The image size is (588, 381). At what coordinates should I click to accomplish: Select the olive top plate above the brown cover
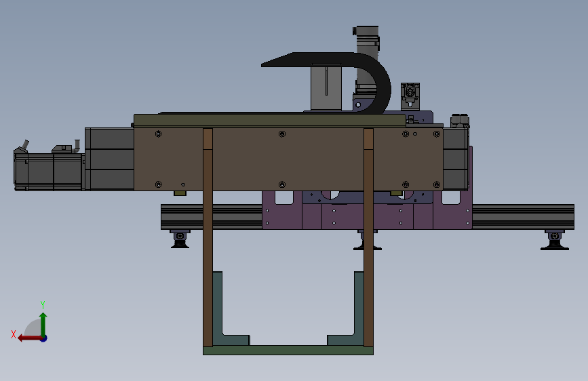(x=269, y=120)
